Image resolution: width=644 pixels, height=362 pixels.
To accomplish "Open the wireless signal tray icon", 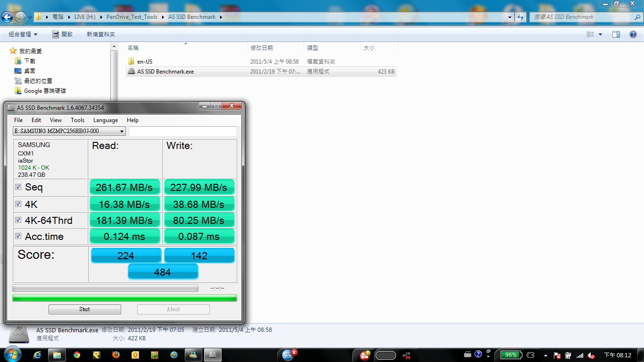I will pos(580,355).
